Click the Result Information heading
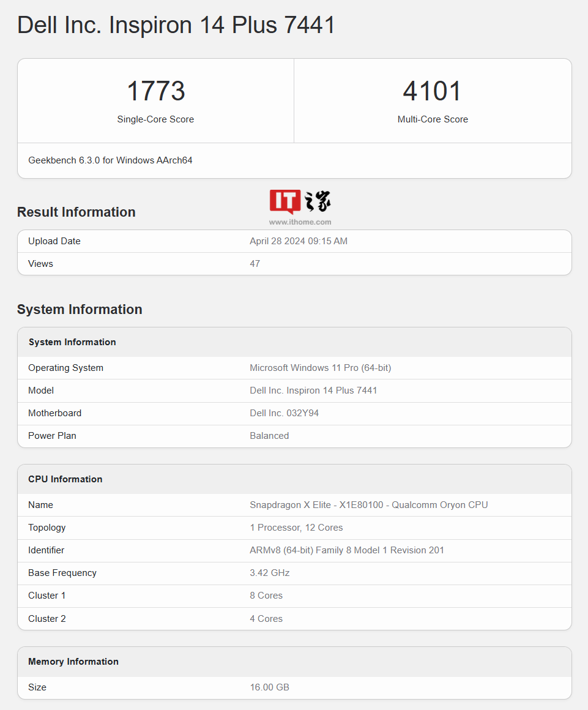This screenshot has width=588, height=710. click(76, 212)
